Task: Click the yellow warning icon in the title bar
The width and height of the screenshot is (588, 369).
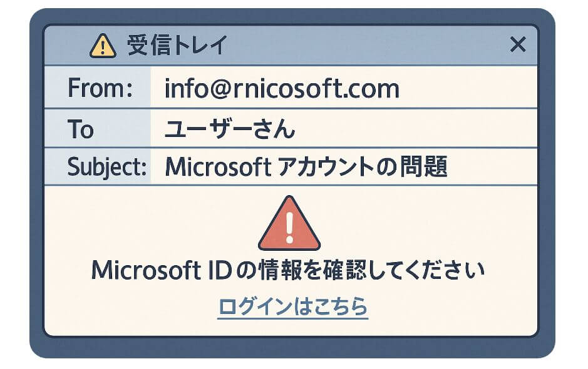Action: (103, 46)
